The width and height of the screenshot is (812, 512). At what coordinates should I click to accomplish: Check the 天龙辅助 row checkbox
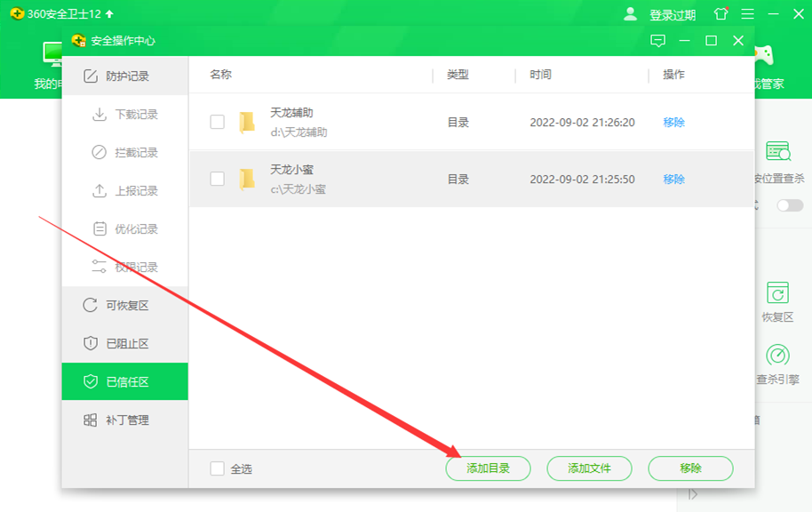(217, 123)
